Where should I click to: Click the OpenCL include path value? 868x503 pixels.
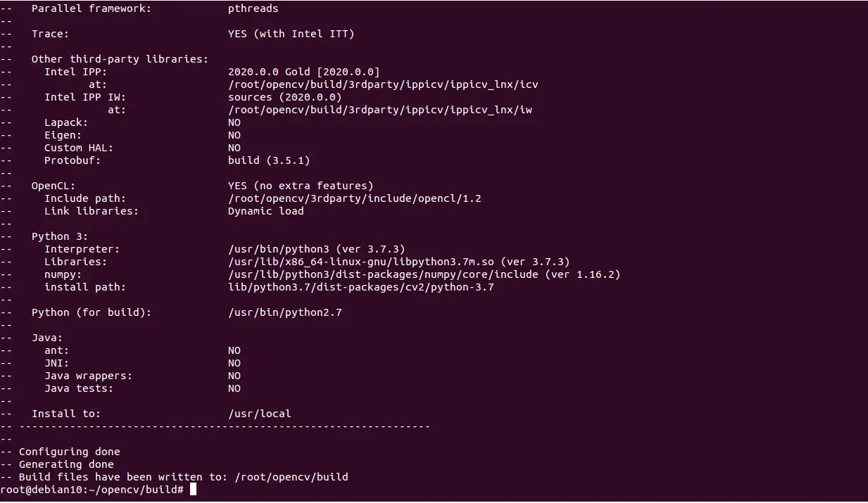tap(355, 198)
